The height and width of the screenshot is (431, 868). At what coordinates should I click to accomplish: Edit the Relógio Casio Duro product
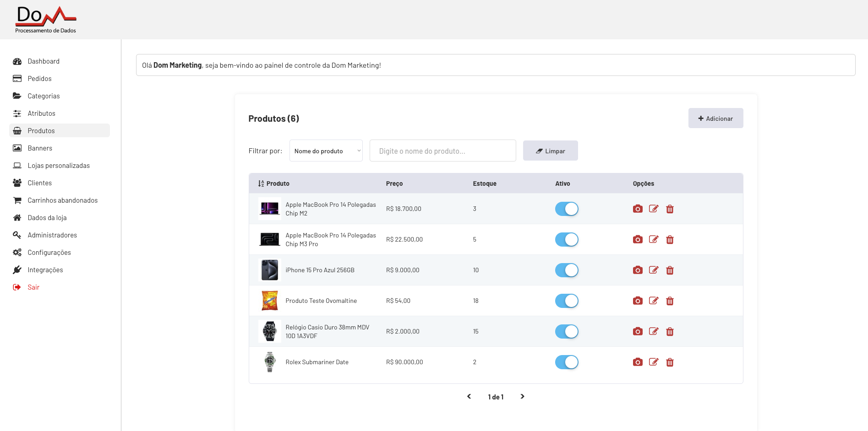(654, 331)
